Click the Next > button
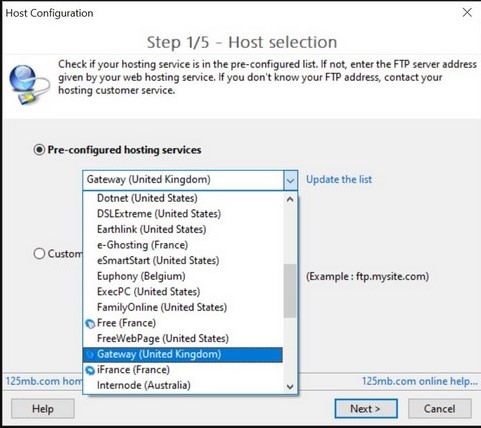This screenshot has height=428, width=481. 366,409
